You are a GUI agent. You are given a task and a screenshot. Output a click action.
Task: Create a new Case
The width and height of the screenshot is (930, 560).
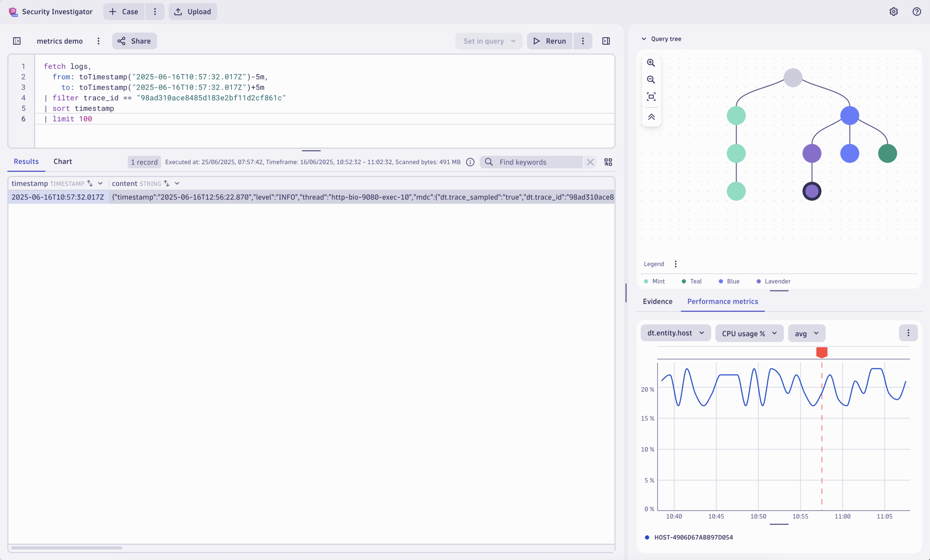click(x=123, y=11)
